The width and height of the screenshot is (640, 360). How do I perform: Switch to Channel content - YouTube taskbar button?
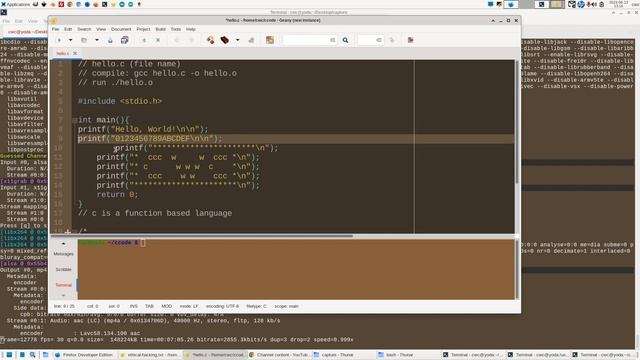click(x=279, y=355)
